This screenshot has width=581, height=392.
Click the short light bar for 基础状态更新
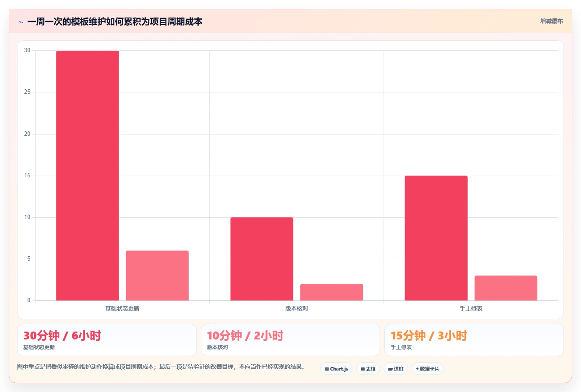click(x=157, y=275)
